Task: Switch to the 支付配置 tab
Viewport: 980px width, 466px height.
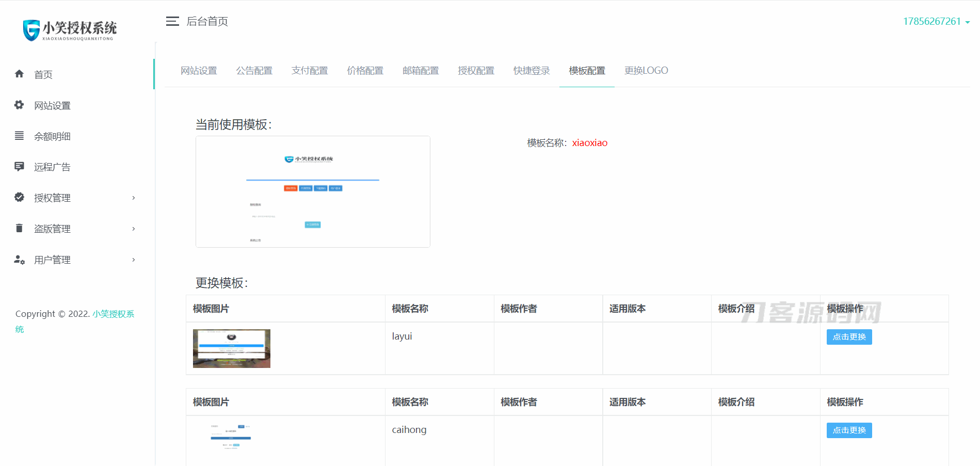Action: pos(310,71)
